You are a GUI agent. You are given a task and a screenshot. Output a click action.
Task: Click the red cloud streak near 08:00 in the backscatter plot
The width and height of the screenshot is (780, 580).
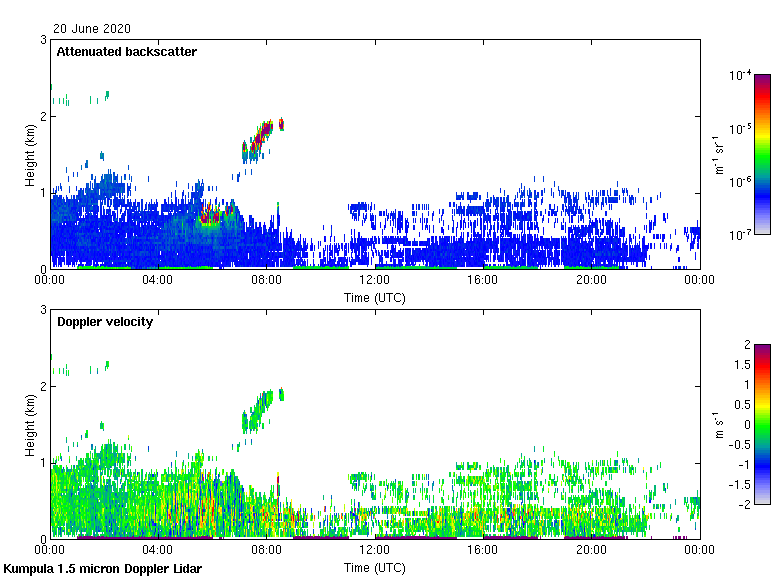point(261,137)
